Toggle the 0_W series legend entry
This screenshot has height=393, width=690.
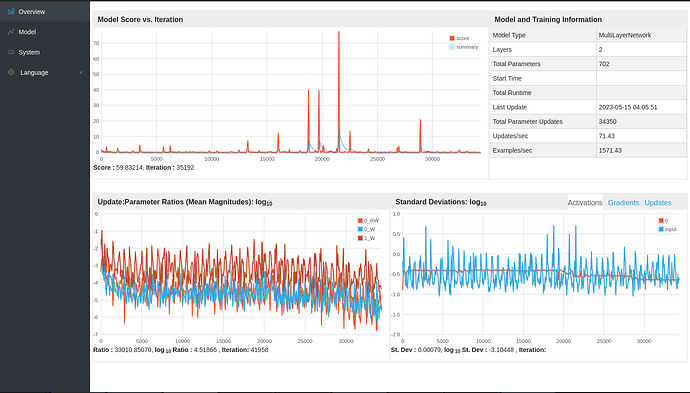[x=367, y=229]
